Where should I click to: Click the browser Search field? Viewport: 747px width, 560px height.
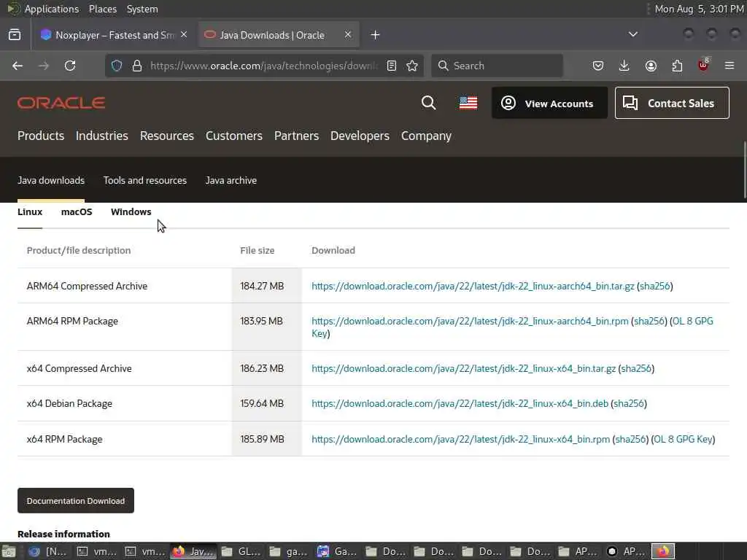coord(497,66)
